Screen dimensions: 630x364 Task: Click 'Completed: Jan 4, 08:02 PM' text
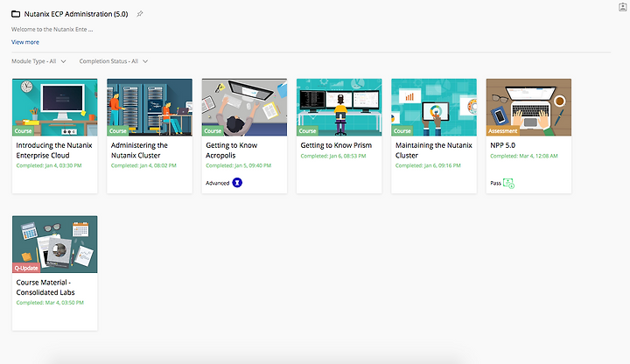click(143, 165)
